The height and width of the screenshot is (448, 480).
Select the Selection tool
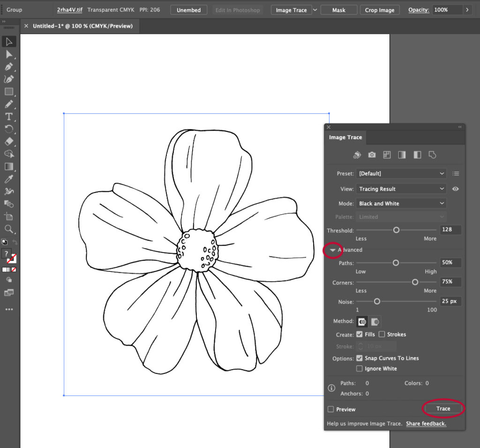point(9,42)
